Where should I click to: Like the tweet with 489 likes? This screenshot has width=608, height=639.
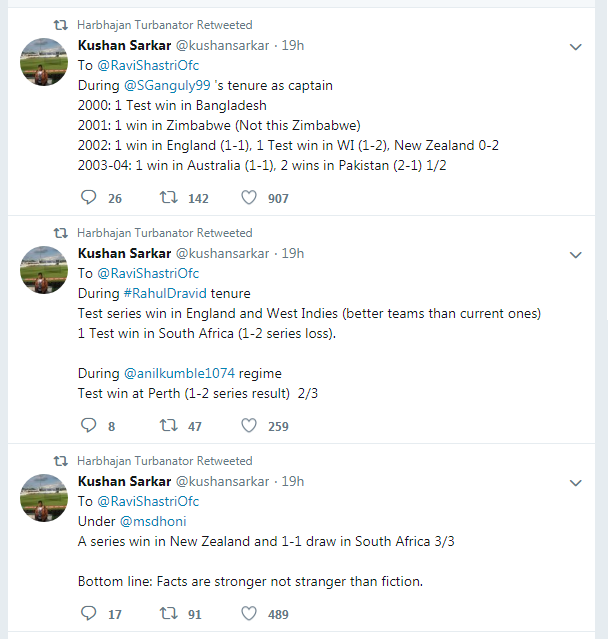pyautogui.click(x=249, y=614)
